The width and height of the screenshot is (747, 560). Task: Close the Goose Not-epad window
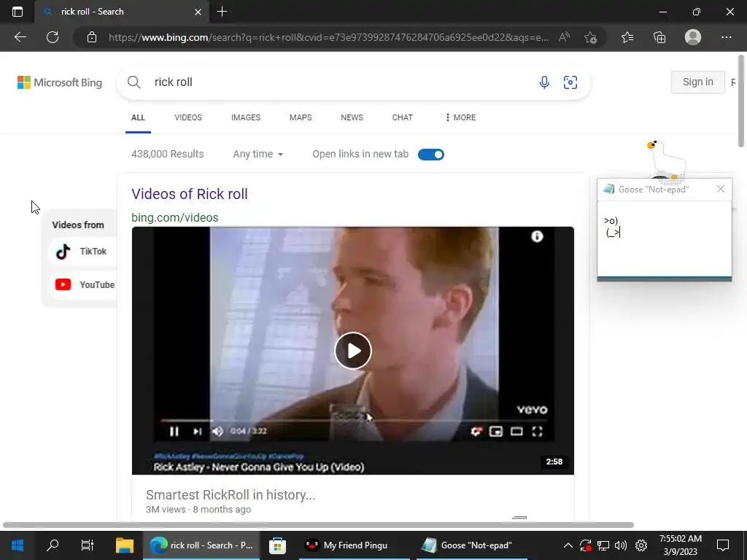(x=720, y=189)
